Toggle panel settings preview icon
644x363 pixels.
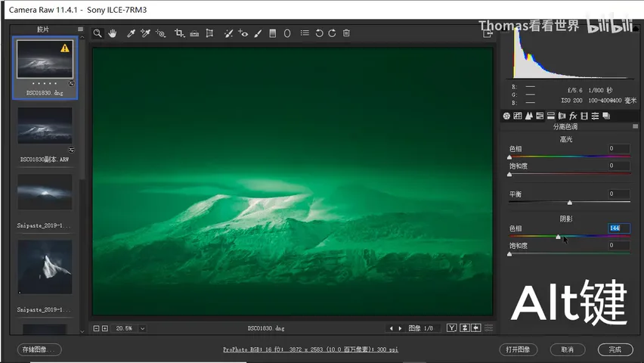pyautogui.click(x=489, y=328)
